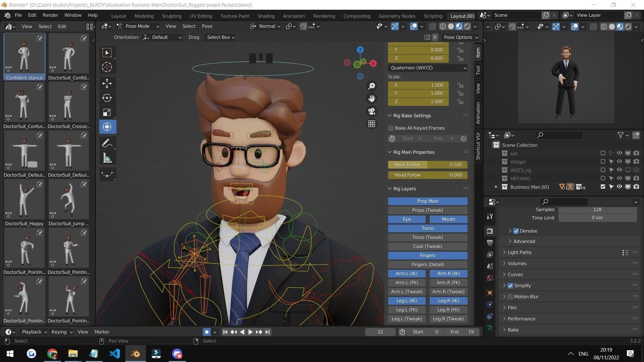
Task: Adjust the Neck Follow slider
Action: 428,165
